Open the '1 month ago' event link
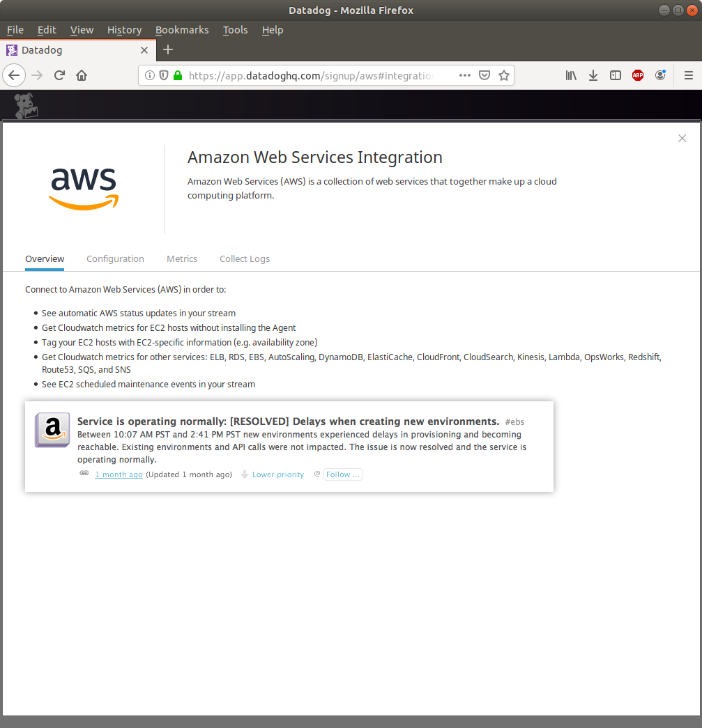Image resolution: width=702 pixels, height=728 pixels. (119, 474)
